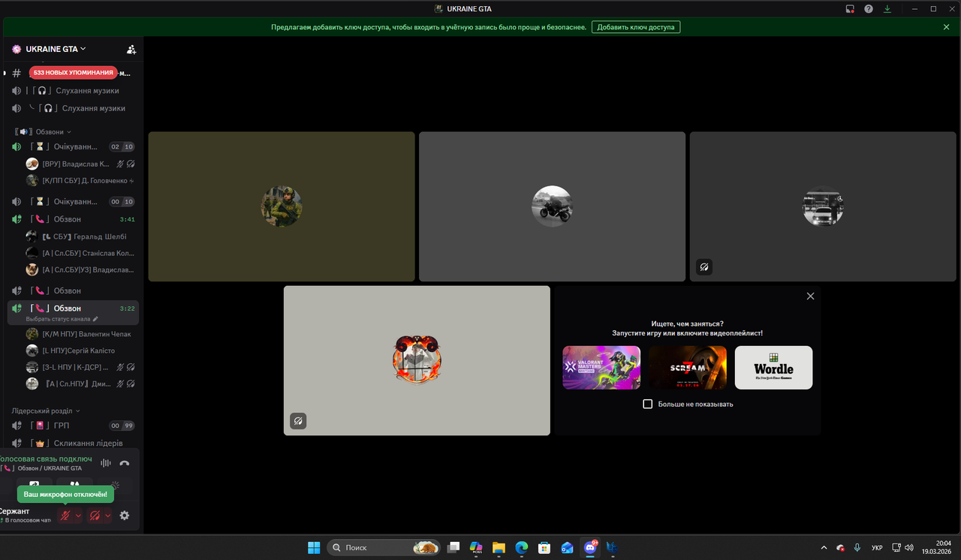Click the '533 НОВЫХ УПОМИНАНИЯ' badge

(74, 73)
